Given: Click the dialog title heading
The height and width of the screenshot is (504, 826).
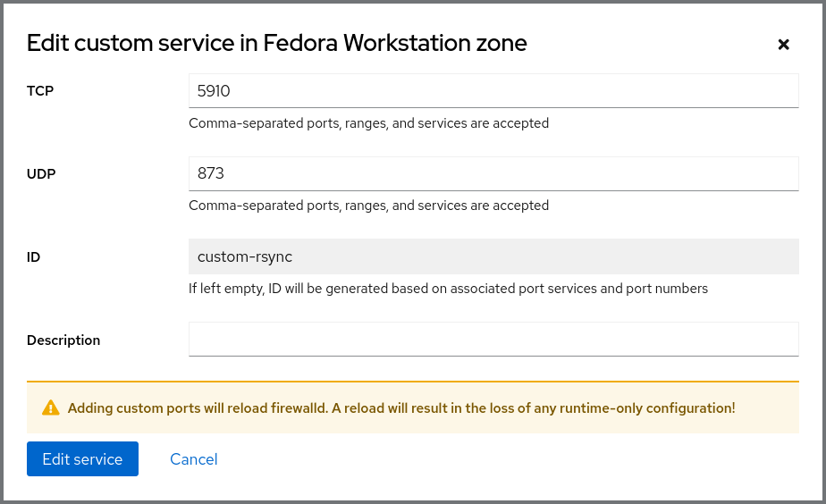Looking at the screenshot, I should [x=276, y=43].
